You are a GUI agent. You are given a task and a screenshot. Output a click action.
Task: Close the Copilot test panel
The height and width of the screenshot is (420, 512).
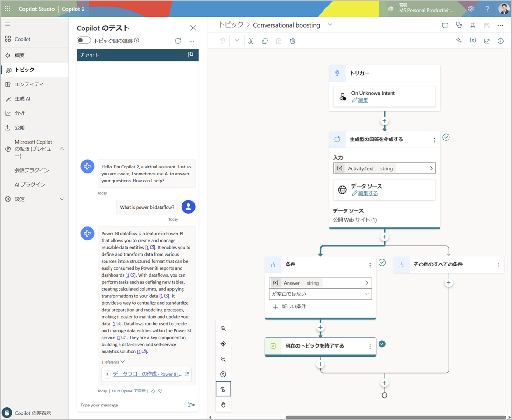click(193, 28)
